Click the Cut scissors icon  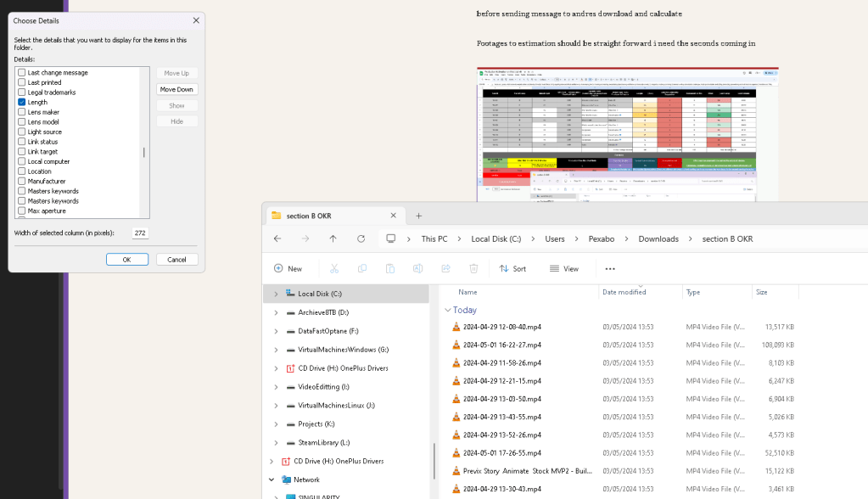(334, 269)
